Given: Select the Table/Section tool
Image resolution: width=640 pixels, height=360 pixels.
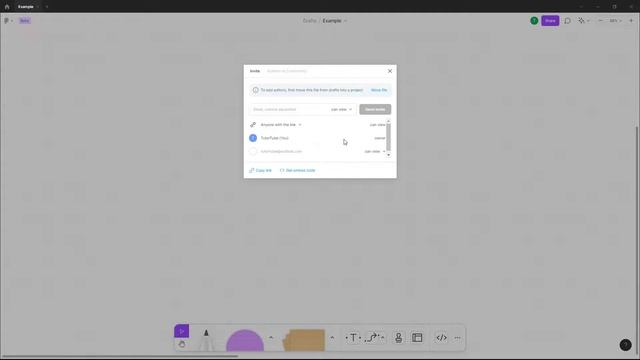Looking at the screenshot, I should tap(417, 338).
